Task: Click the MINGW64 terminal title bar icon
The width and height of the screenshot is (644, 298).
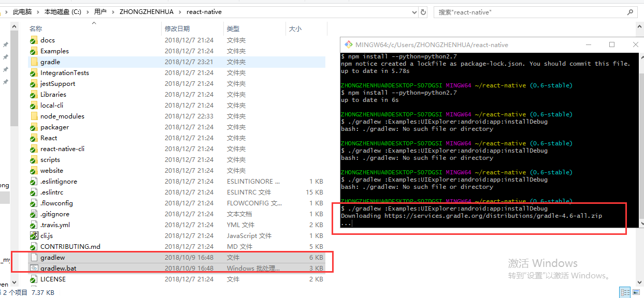Action: point(348,45)
